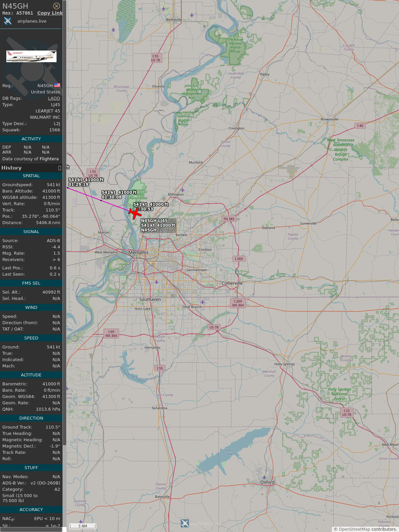Click the N45GH callsign title
The image size is (399, 532).
point(15,6)
